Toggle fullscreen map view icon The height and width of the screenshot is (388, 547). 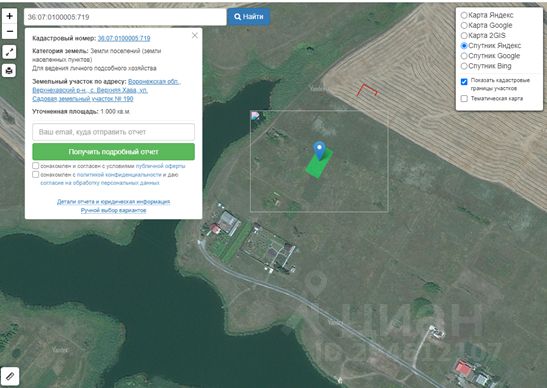coord(9,52)
